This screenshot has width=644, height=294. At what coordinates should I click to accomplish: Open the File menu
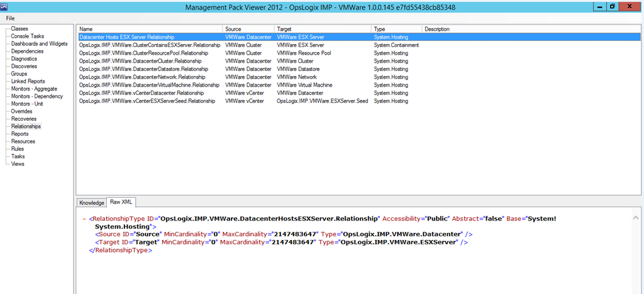11,18
